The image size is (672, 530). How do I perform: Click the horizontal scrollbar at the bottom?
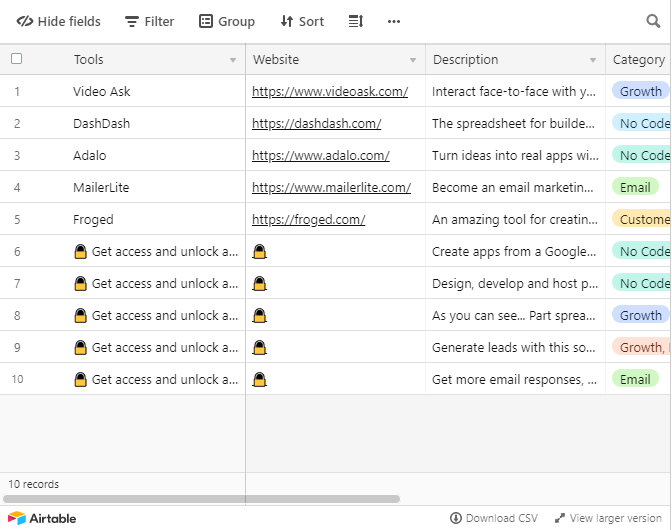(x=200, y=498)
